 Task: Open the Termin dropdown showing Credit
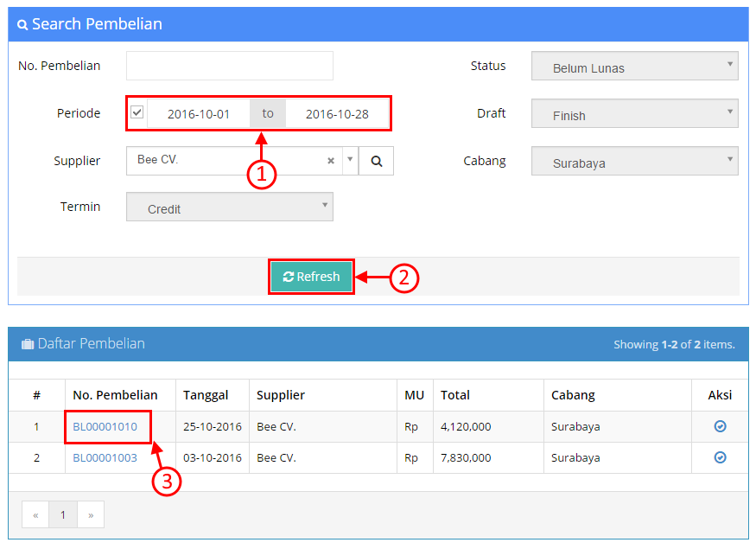230,207
